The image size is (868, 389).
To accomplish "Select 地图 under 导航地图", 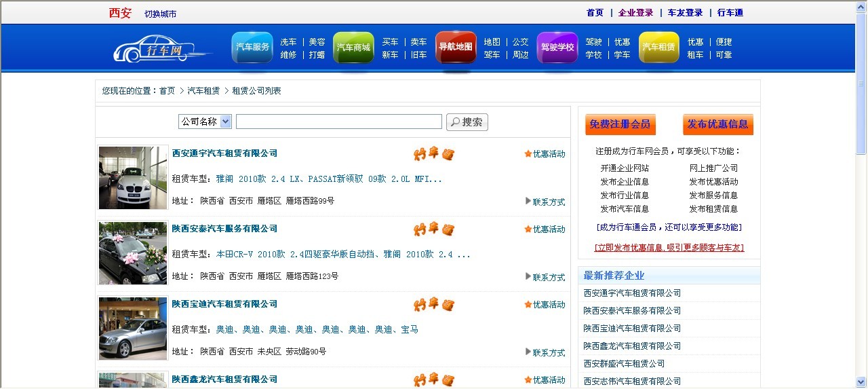I will tap(492, 42).
